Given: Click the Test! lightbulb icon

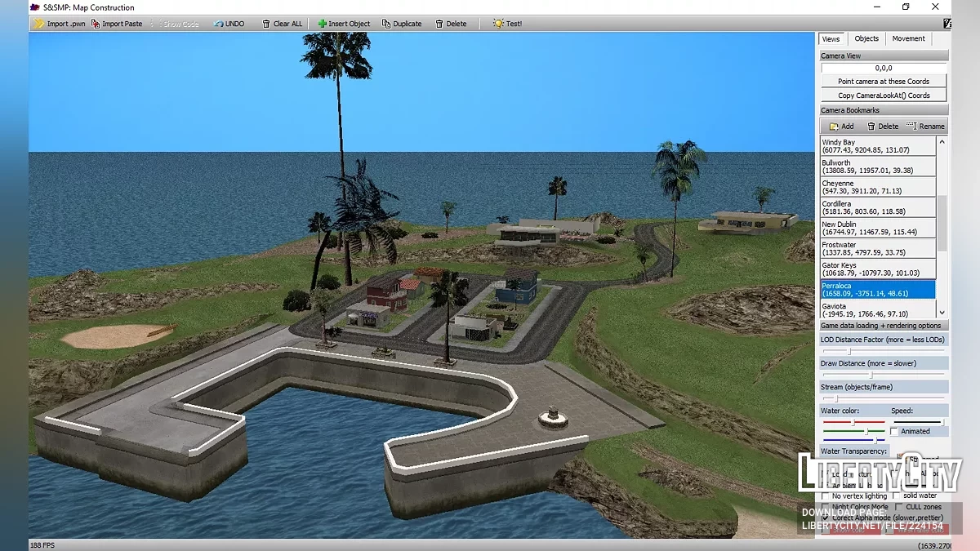Looking at the screenshot, I should 498,24.
